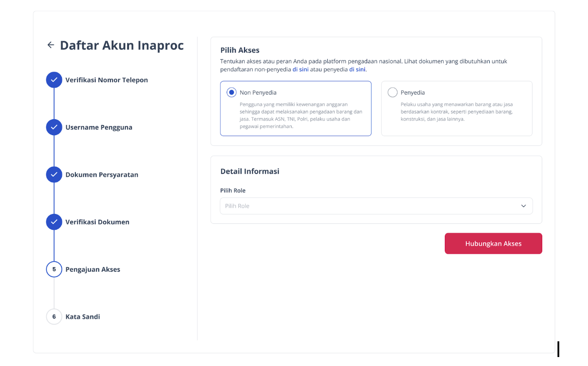Go to the Pengajuan Akses step
588x366 pixels.
pos(93,269)
